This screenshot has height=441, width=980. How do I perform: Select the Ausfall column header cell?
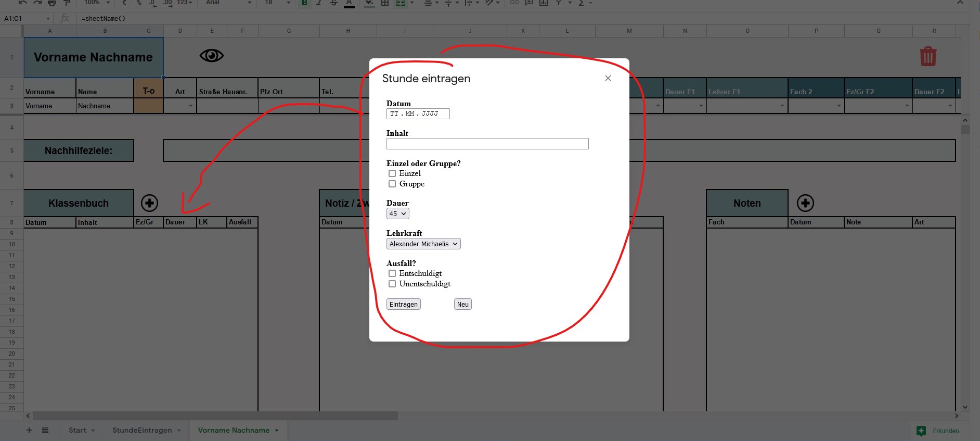242,222
